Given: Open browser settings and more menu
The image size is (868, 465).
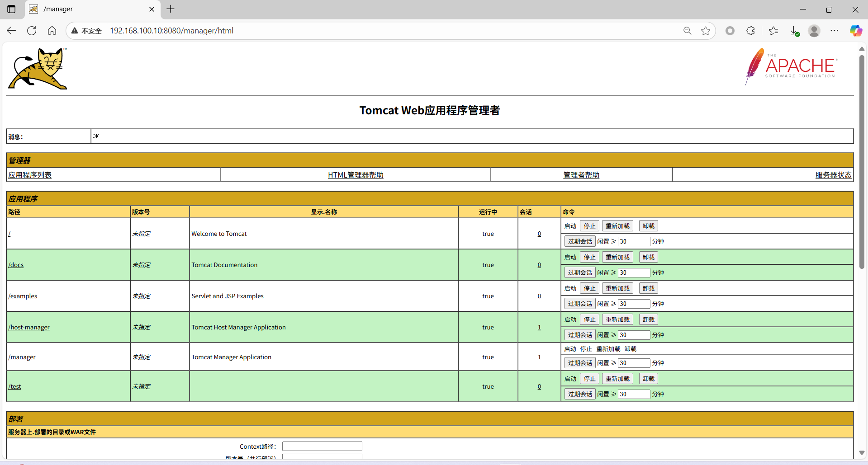Looking at the screenshot, I should point(835,31).
